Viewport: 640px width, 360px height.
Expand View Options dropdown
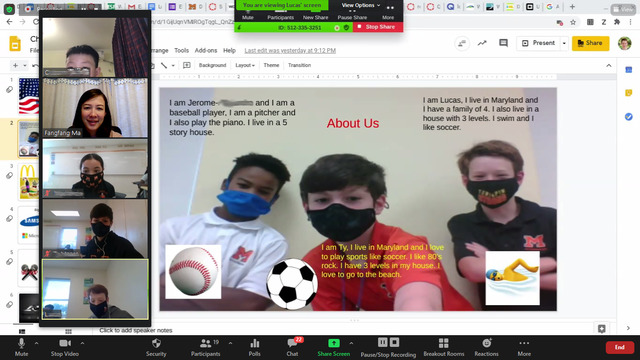tap(361, 5)
